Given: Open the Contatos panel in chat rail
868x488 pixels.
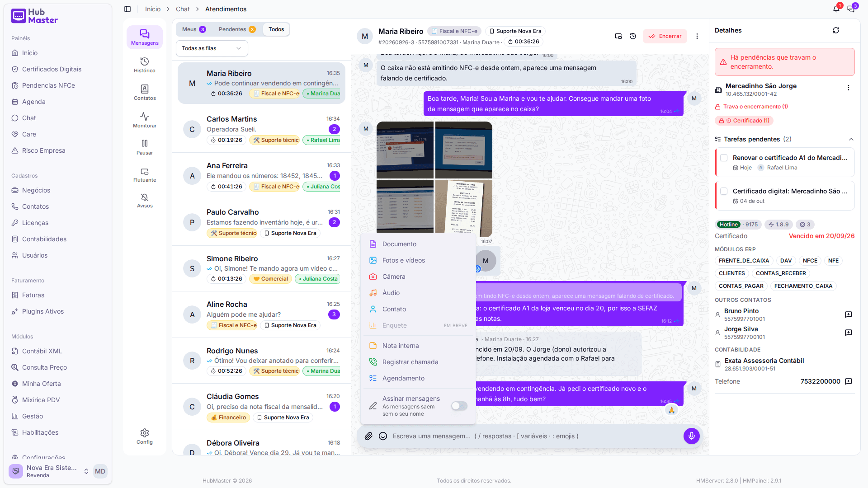Looking at the screenshot, I should pos(145,92).
